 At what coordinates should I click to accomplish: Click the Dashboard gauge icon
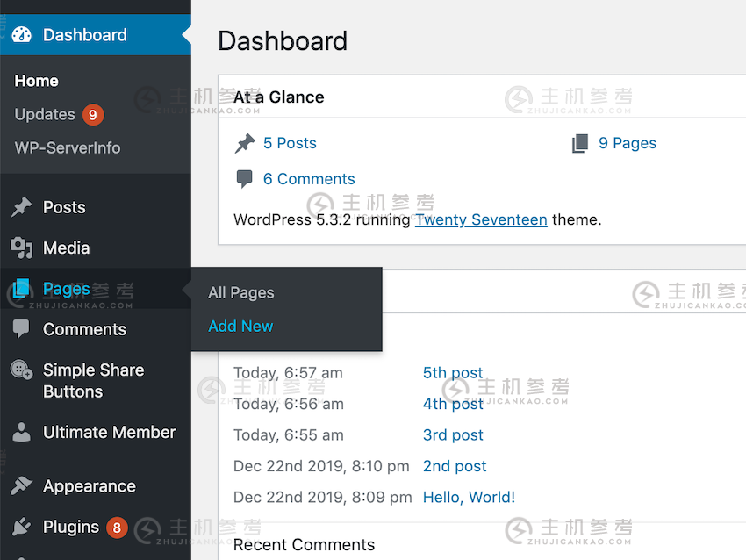pos(21,35)
